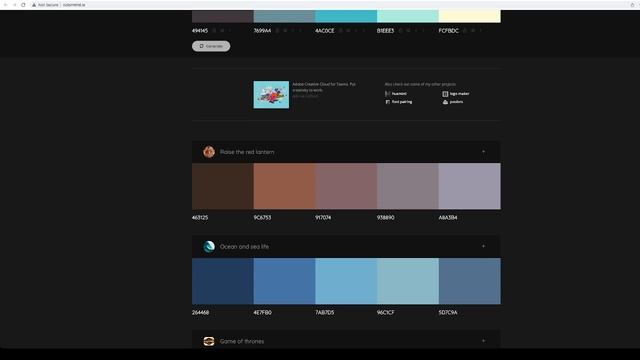Pick the 9C6753 terracotta swatch
Viewport: 640px width, 360px height.
coord(284,186)
